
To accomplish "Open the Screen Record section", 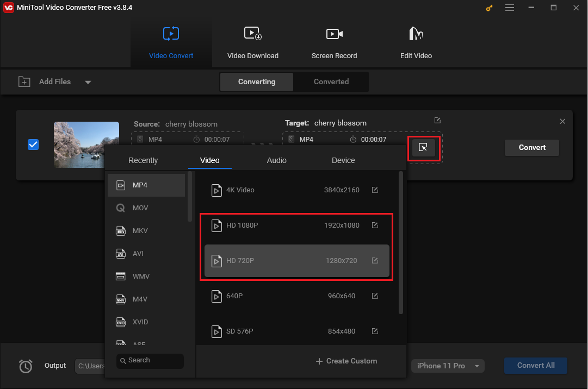I will point(334,43).
